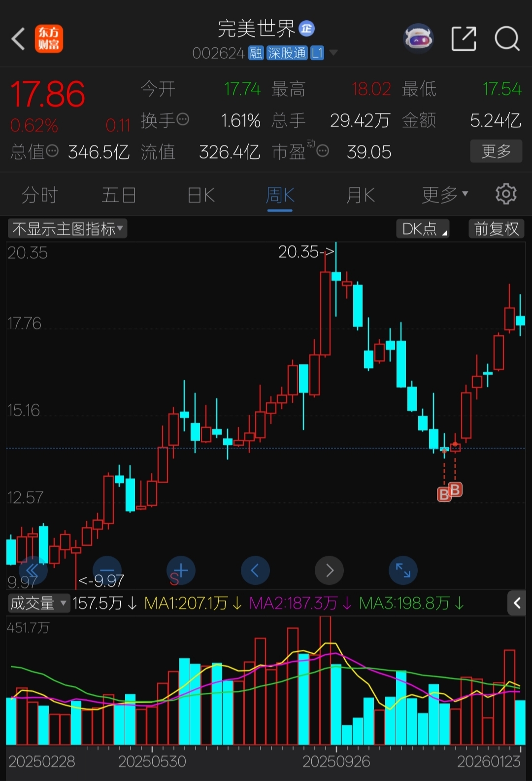
Task: Tap the MA1:207.1万 volume label
Action: pos(193,603)
